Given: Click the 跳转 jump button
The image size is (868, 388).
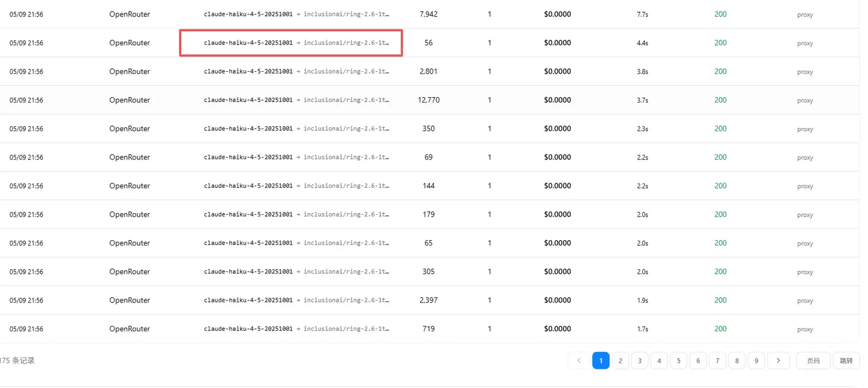Looking at the screenshot, I should [846, 361].
